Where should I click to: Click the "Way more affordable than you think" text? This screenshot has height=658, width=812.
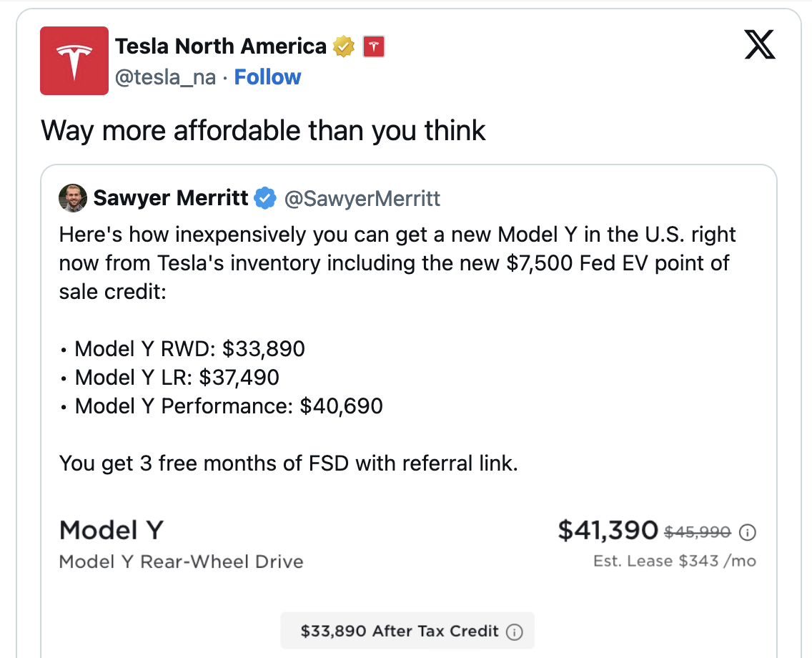click(x=263, y=131)
